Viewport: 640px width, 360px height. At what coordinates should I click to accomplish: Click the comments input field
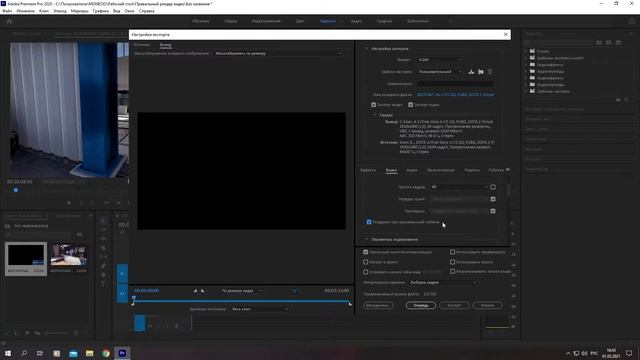[x=456, y=84]
